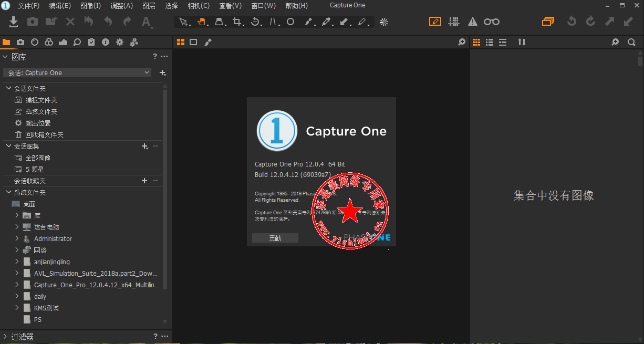Click the rotate left icon

click(572, 22)
